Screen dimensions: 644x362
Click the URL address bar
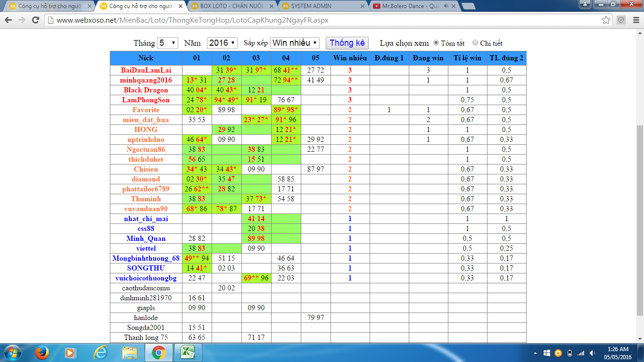325,20
